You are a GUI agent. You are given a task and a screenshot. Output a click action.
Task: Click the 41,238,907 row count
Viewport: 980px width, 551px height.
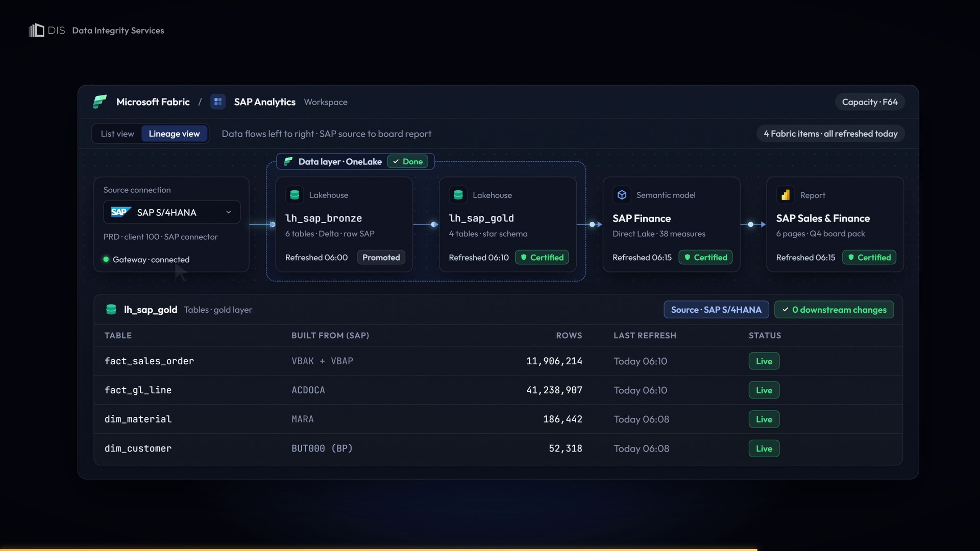pos(554,390)
